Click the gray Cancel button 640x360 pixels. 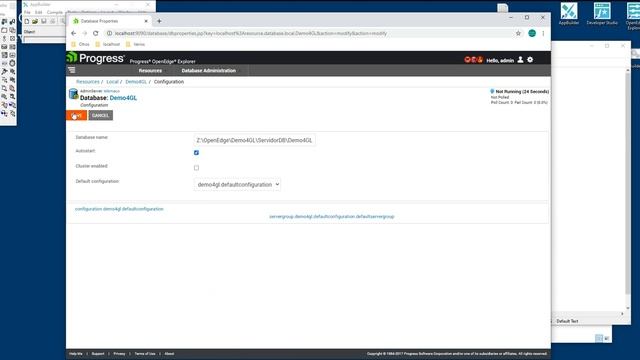pos(100,116)
